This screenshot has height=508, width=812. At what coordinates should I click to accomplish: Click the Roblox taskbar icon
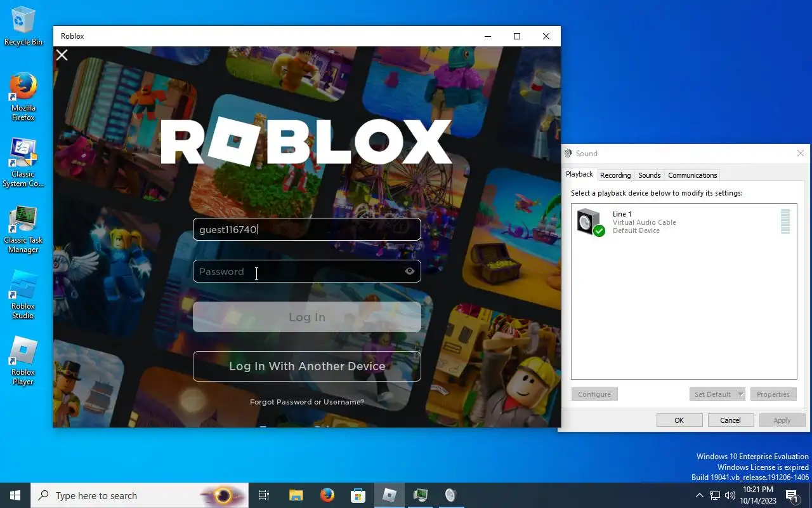pyautogui.click(x=390, y=495)
